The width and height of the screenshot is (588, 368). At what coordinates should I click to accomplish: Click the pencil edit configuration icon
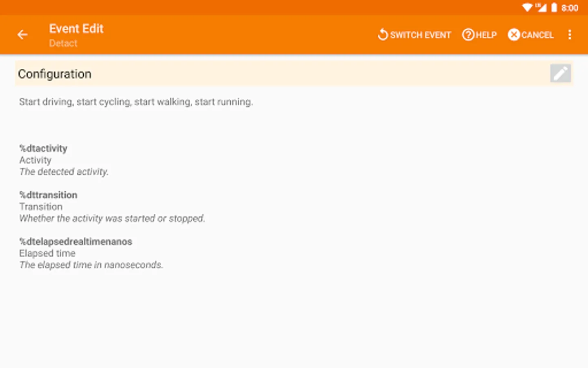tap(560, 74)
